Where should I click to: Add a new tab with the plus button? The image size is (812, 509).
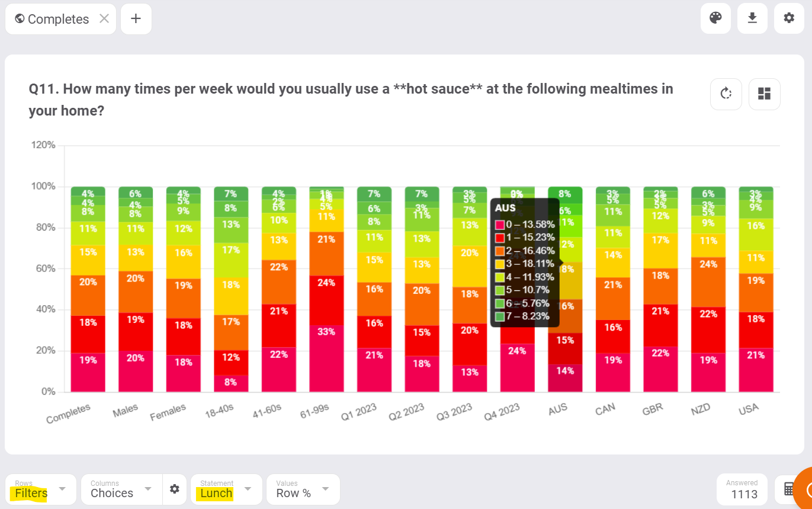coord(136,18)
